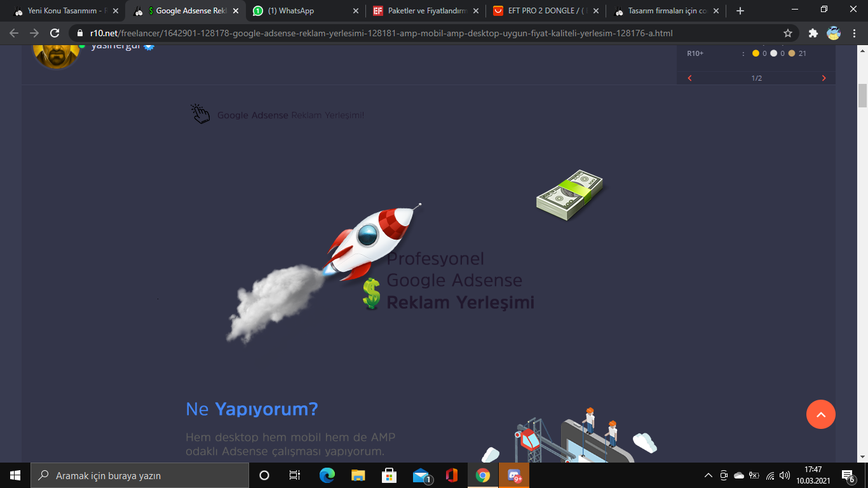Open Cortana from the taskbar circle
Viewport: 868px width, 488px height.
264,475
